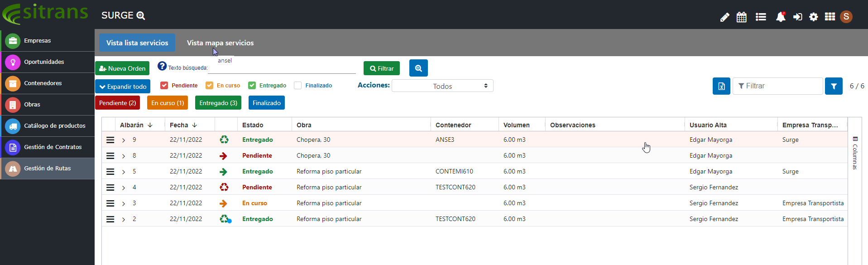Viewport: 868px width, 265px height.
Task: Open the notifications bell
Action: pyautogui.click(x=780, y=17)
